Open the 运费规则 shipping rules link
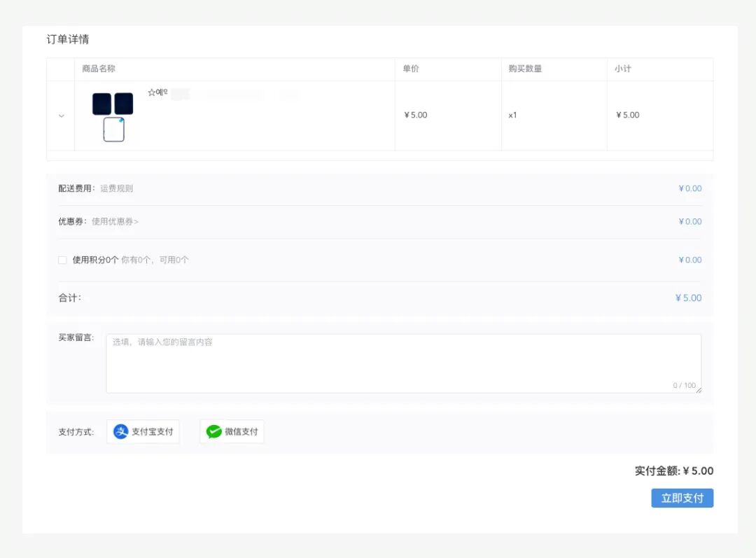Screen dimensions: 756x558 click(116, 188)
